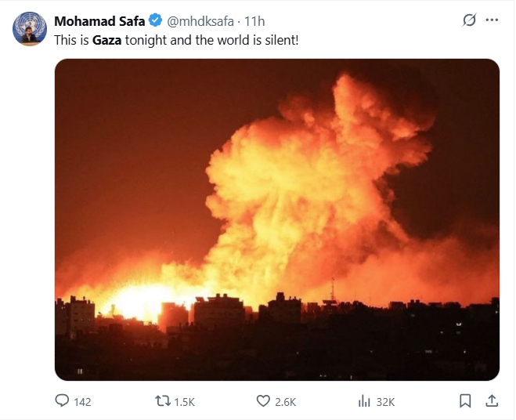
Task: Open the share post menu
Action: tap(492, 401)
